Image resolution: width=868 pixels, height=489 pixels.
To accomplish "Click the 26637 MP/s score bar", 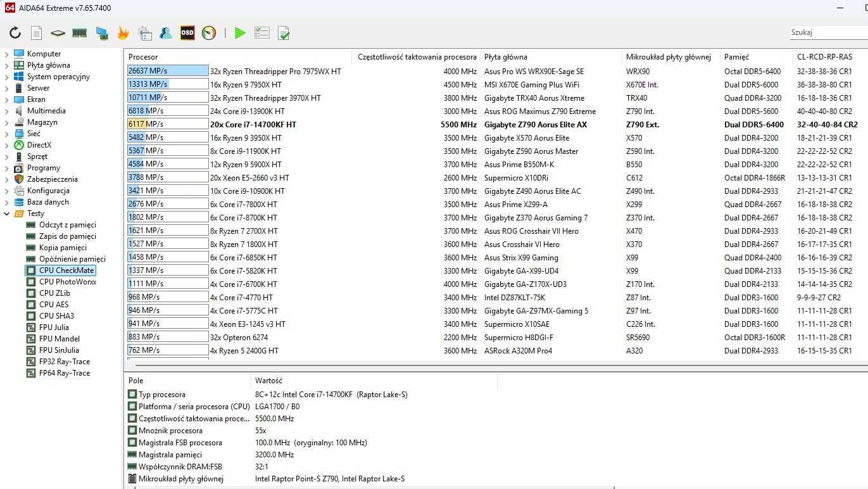I will (168, 71).
